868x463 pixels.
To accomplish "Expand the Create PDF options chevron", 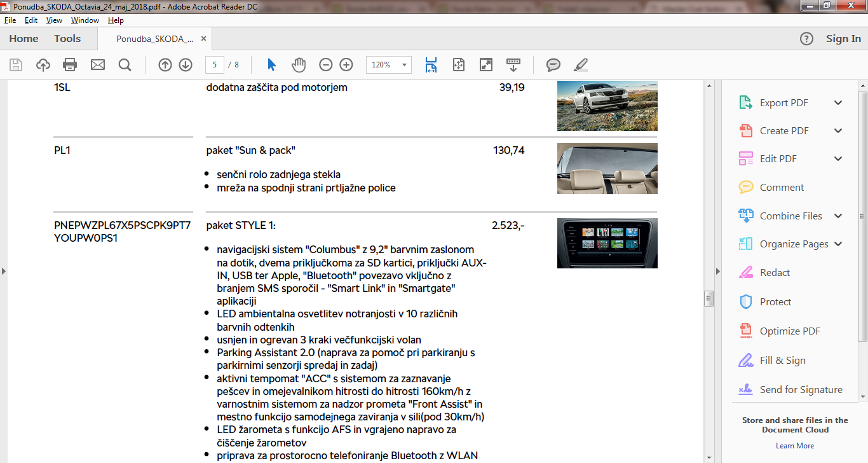I will coord(838,131).
